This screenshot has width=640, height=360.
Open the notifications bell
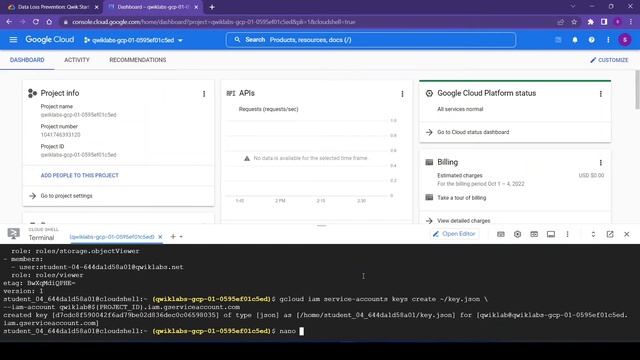point(575,40)
